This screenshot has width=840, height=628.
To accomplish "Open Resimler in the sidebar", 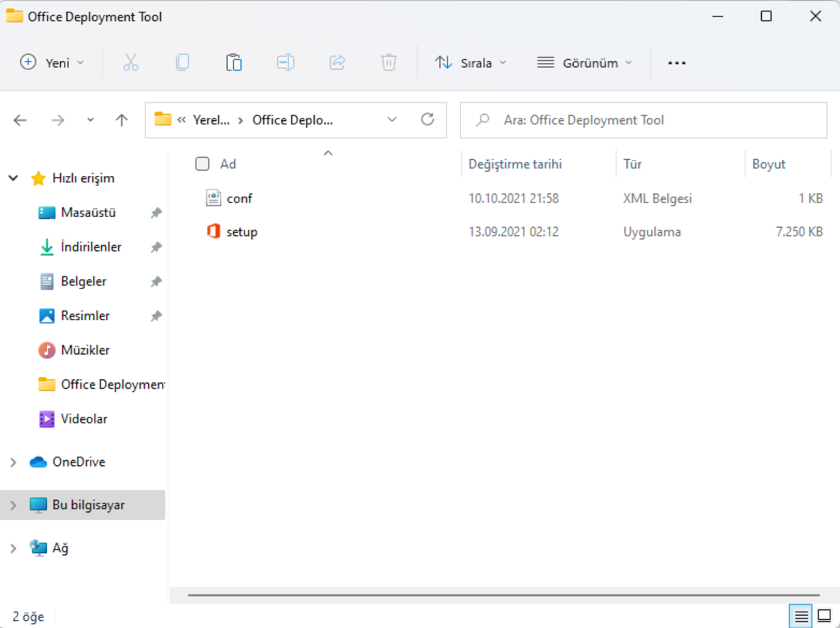I will click(x=85, y=316).
